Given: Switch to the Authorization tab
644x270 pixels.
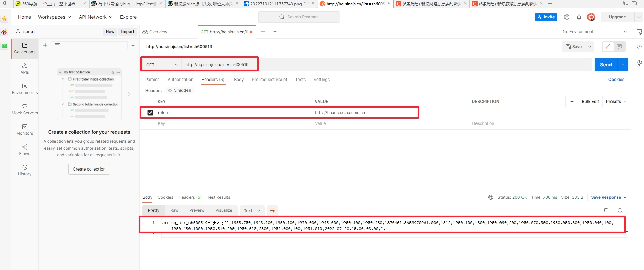Looking at the screenshot, I should [180, 80].
